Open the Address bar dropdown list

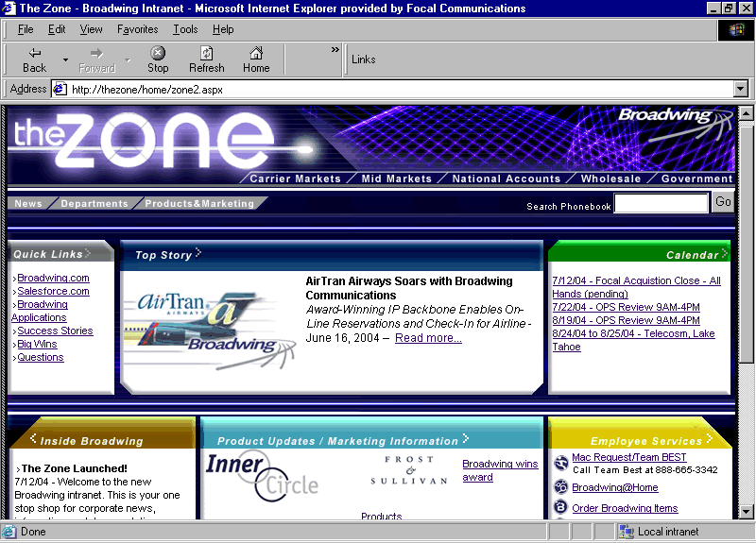point(741,89)
